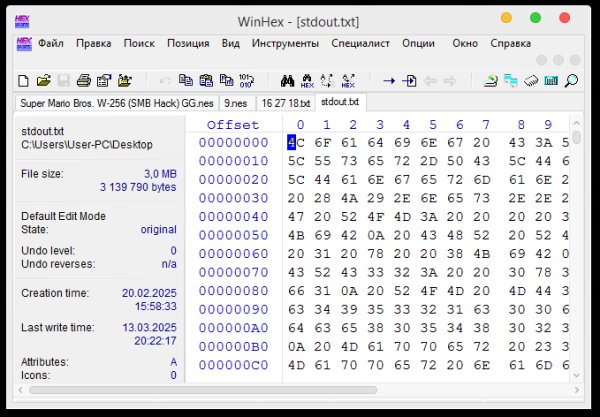Open the Поиск menu
The width and height of the screenshot is (600, 417).
[x=139, y=43]
